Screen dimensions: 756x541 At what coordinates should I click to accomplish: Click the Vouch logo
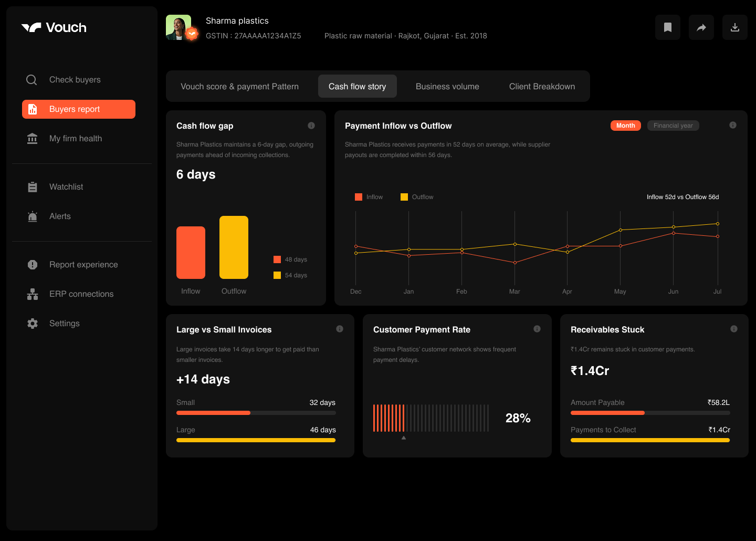pos(54,27)
